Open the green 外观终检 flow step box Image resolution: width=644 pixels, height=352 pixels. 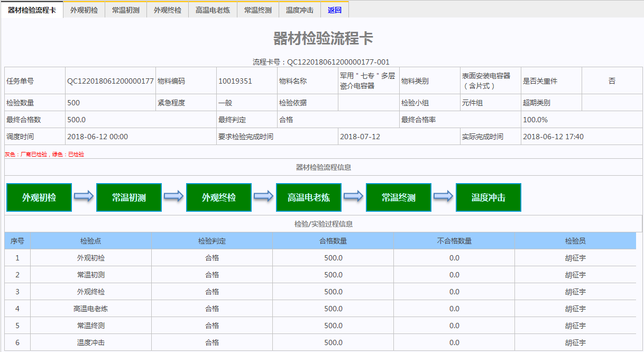tap(219, 197)
